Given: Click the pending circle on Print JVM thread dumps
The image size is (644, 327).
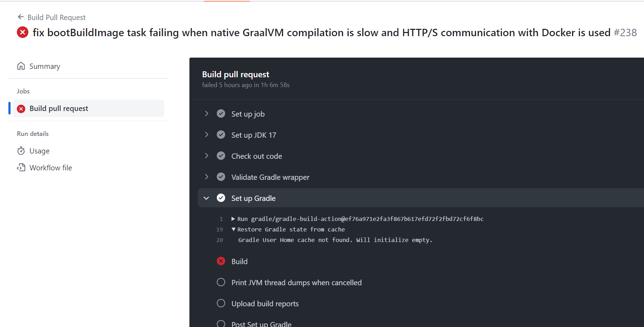Looking at the screenshot, I should 221,282.
